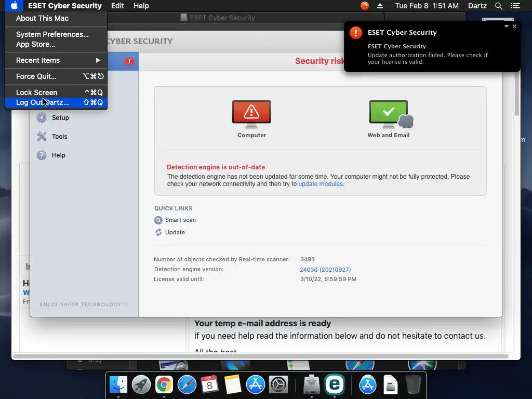Open Launchpad rocket in Dock
The width and height of the screenshot is (532, 399).
[141, 385]
